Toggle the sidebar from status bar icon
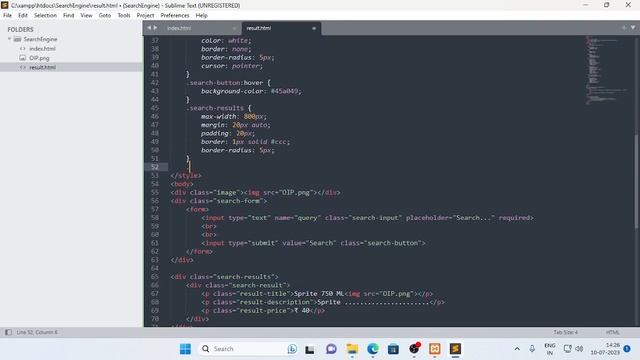This screenshot has height=360, width=640. click(x=8, y=332)
